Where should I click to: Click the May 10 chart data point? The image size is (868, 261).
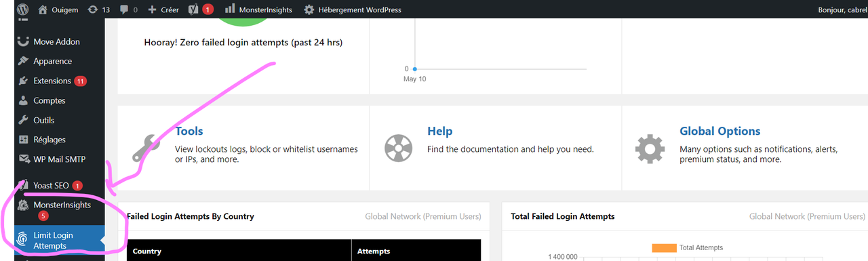click(x=414, y=68)
